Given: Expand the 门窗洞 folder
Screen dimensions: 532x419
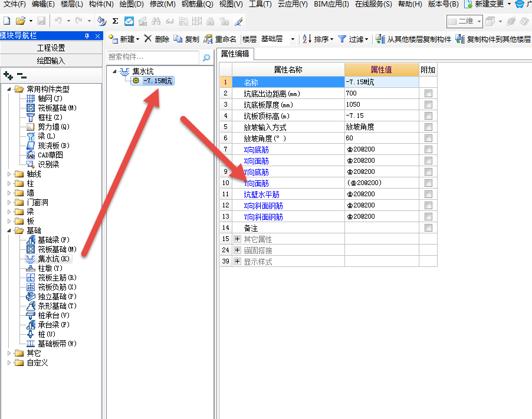Looking at the screenshot, I should pyautogui.click(x=9, y=202).
